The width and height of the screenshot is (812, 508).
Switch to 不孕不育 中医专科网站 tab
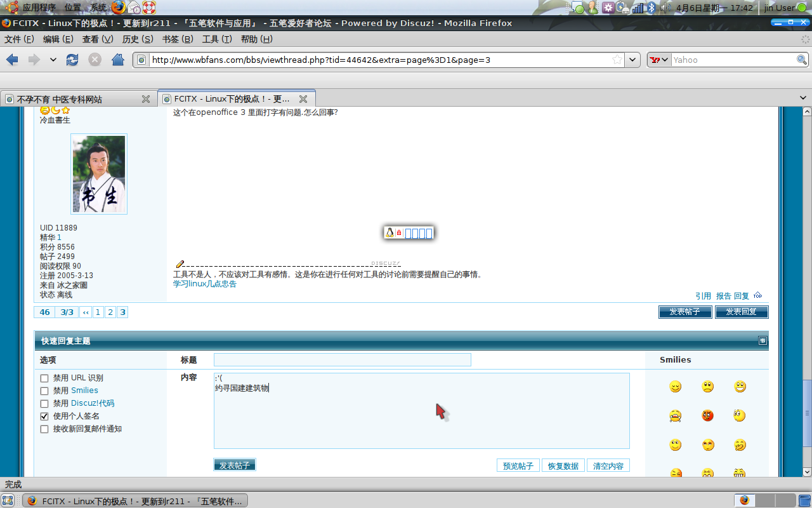point(78,99)
